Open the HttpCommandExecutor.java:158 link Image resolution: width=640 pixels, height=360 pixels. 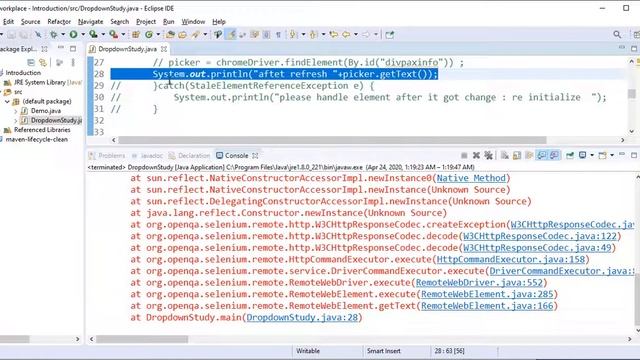click(x=511, y=260)
